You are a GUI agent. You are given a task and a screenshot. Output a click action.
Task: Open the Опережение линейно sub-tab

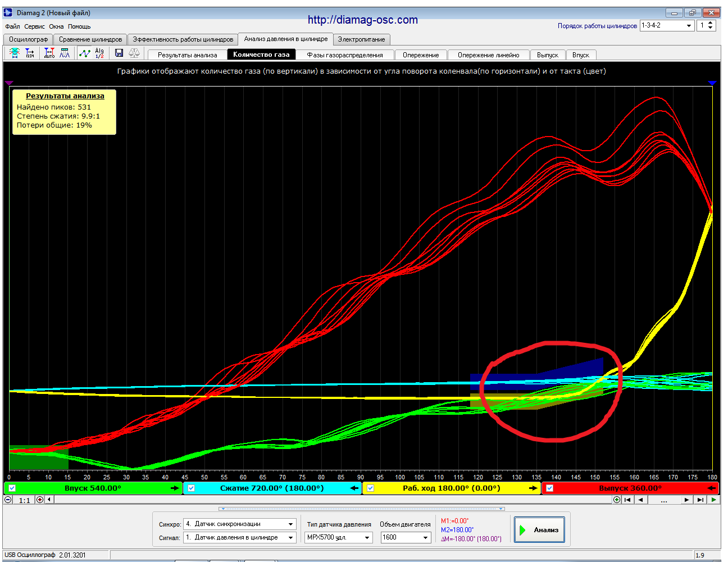point(489,55)
